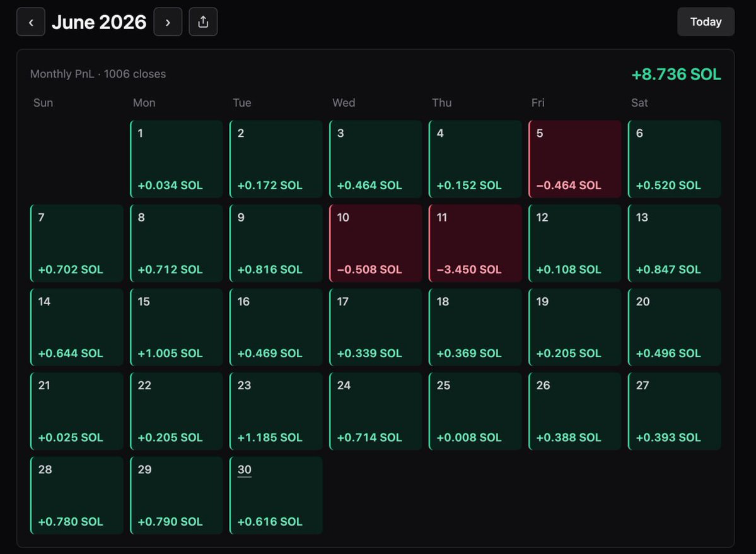Open day 14 with +0.644 SOL

coord(77,327)
